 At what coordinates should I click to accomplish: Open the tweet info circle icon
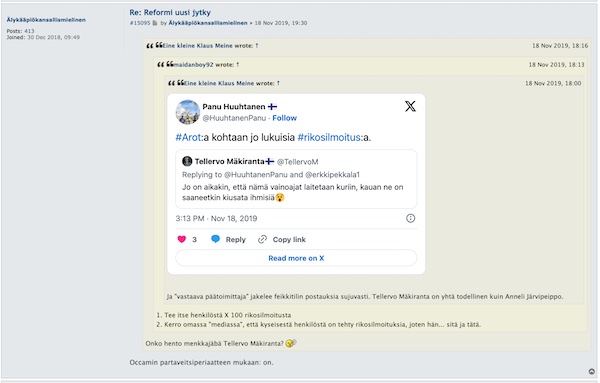[410, 218]
